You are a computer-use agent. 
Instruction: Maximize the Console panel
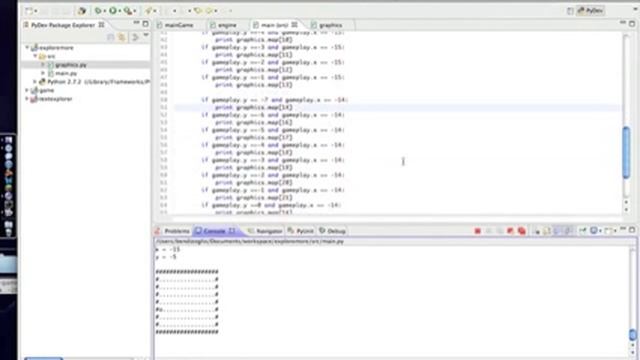pyautogui.click(x=632, y=230)
